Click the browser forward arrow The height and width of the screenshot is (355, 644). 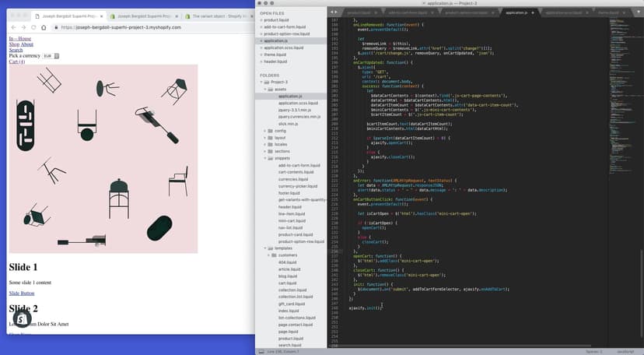pos(23,27)
